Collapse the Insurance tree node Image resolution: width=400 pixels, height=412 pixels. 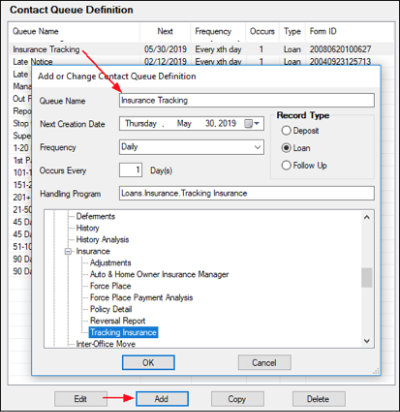68,252
